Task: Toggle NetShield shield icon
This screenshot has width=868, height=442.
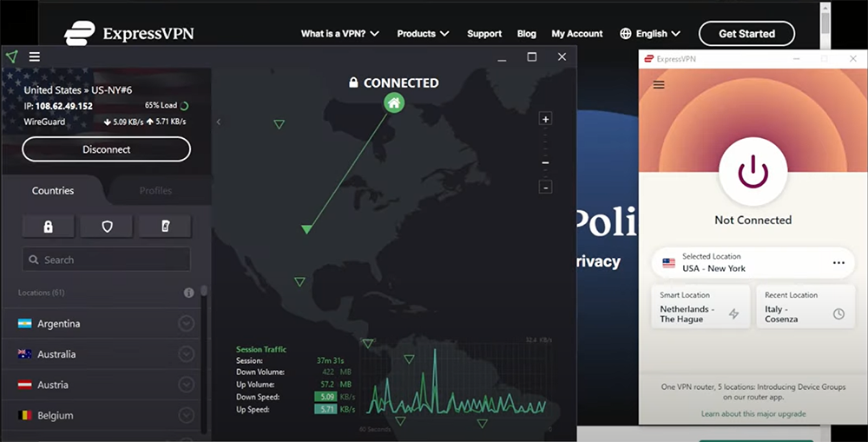Action: pyautogui.click(x=107, y=226)
